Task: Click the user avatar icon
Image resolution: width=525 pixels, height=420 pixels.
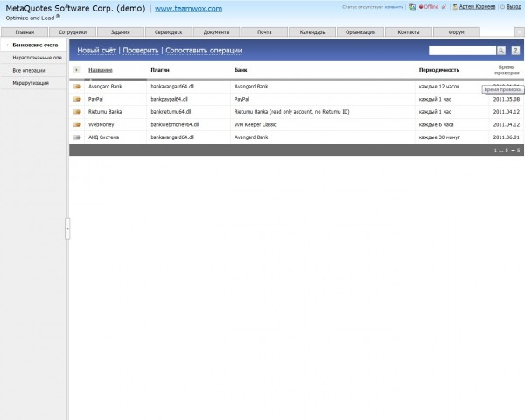Action: click(x=455, y=7)
